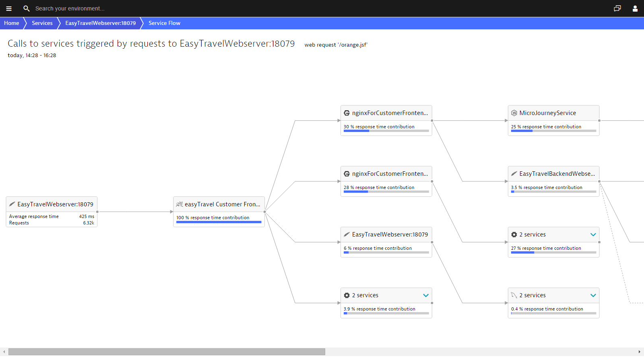Viewport: 644px width, 362px height.
Task: Open the hamburger navigation menu
Action: [9, 8]
